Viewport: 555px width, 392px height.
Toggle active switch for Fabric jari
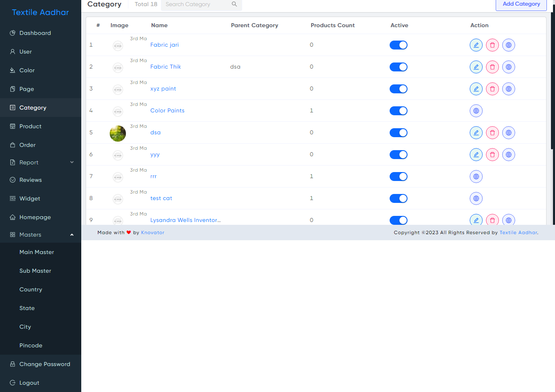click(398, 45)
